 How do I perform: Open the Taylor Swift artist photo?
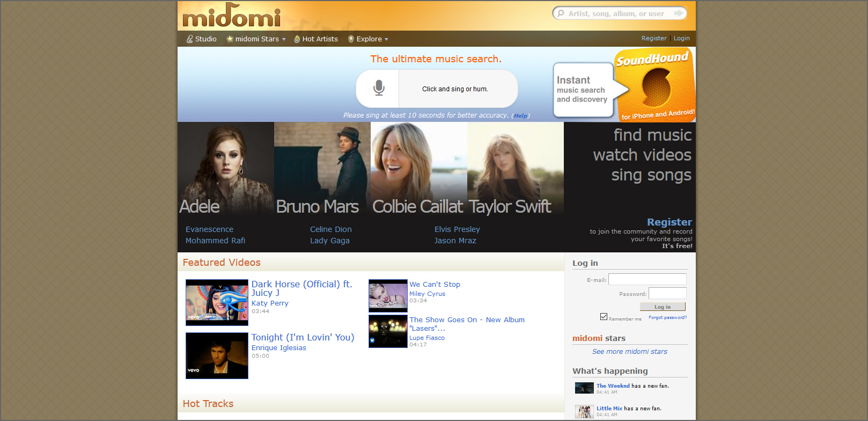coord(516,169)
